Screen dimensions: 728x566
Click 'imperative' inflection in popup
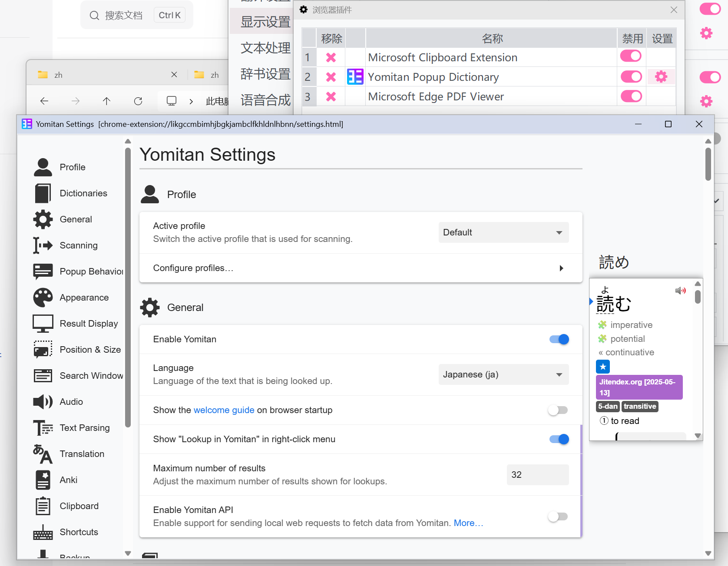pyautogui.click(x=631, y=325)
